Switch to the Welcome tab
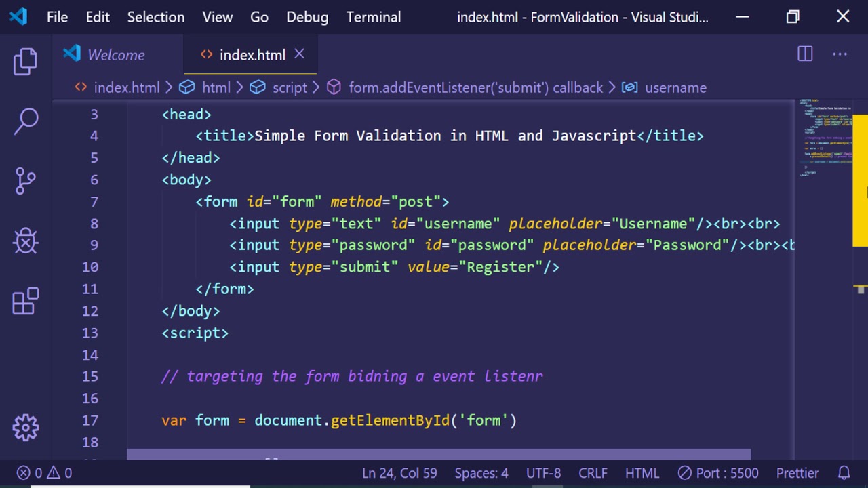 coord(115,55)
